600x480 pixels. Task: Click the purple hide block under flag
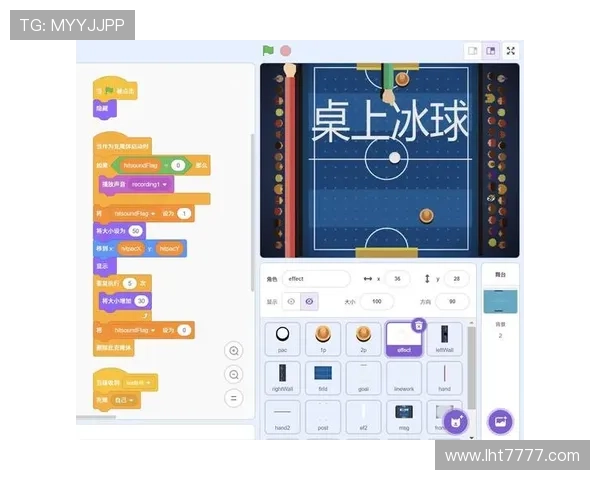104,109
